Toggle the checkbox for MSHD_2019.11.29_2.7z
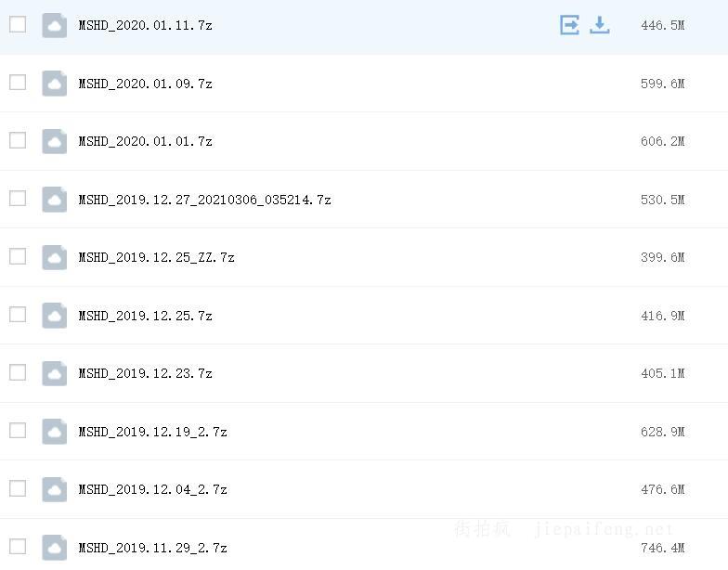 [18, 546]
